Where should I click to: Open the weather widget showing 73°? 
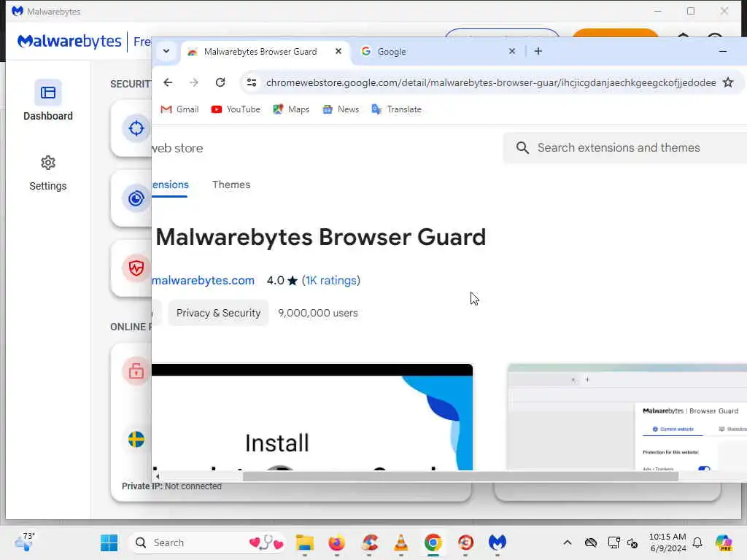(24, 542)
